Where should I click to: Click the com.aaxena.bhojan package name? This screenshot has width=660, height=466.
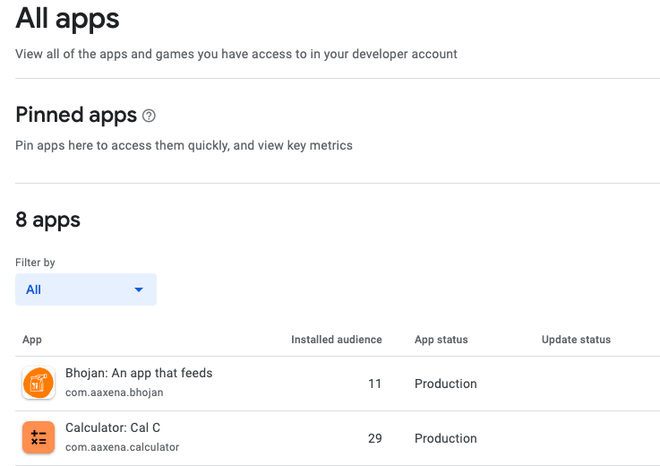(x=115, y=393)
